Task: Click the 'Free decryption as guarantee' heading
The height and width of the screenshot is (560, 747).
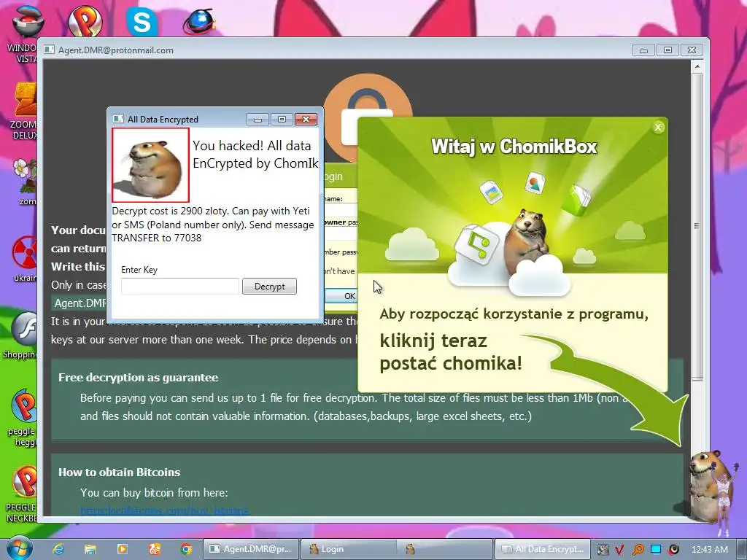Action: [x=138, y=378]
